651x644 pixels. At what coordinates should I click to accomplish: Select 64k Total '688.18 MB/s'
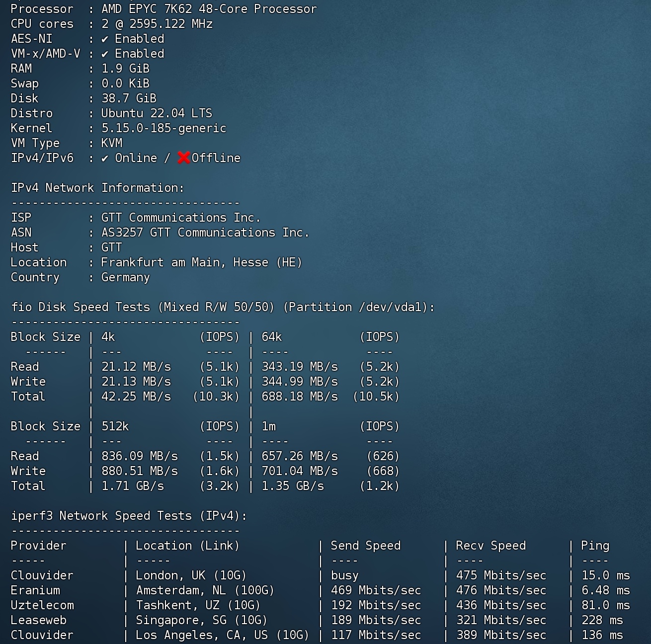point(300,397)
